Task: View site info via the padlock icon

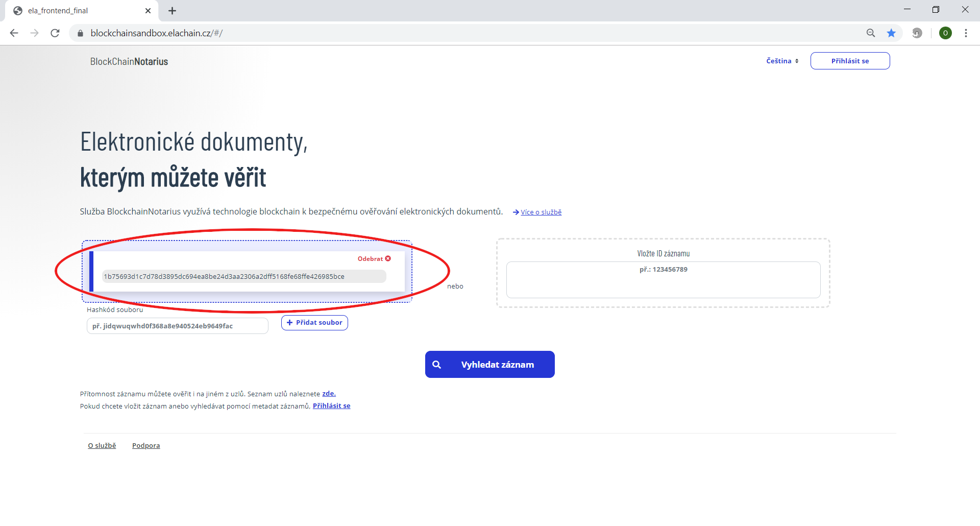Action: 80,33
